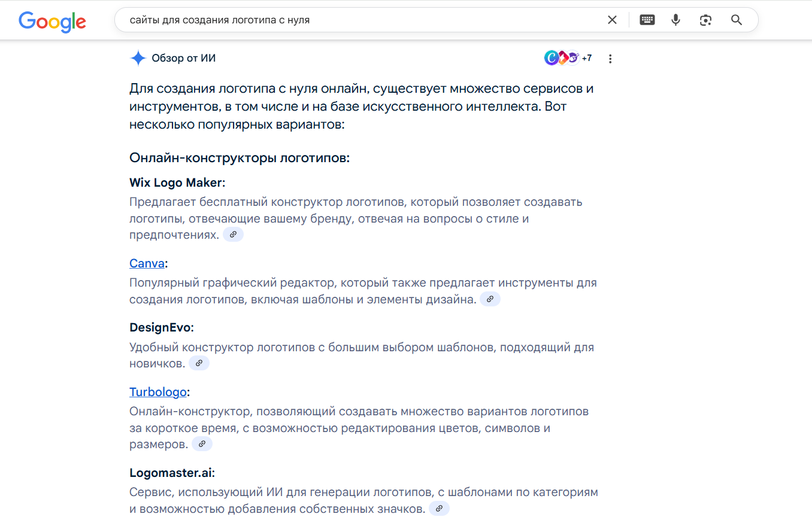Click the '+7' sources count
The height and width of the screenshot is (520, 812).
[x=587, y=58]
